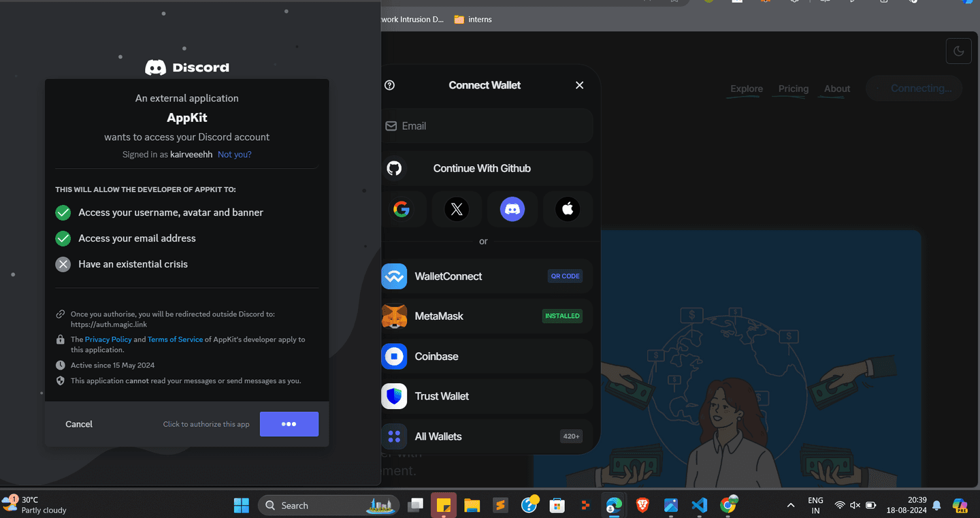Click the 'AppKit' application name
The width and height of the screenshot is (980, 518).
[x=187, y=118]
